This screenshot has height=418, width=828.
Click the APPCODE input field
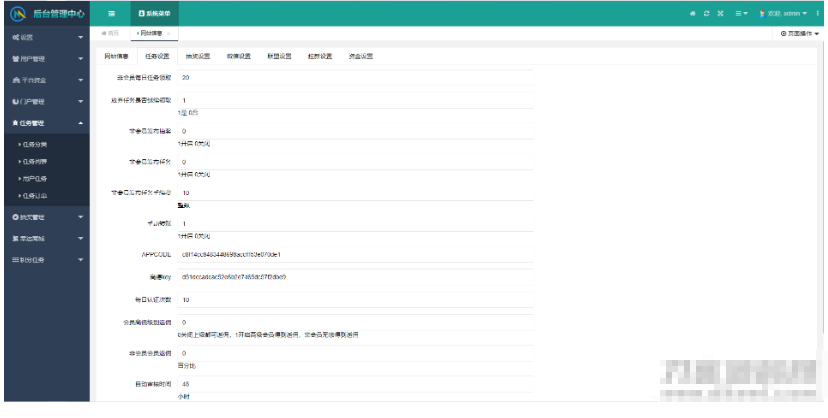(x=355, y=254)
